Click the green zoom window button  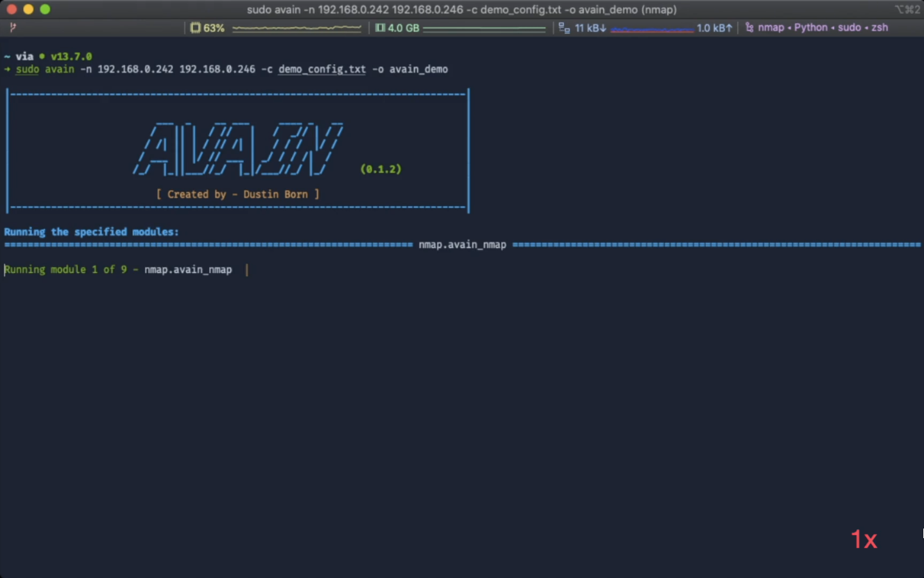45,9
